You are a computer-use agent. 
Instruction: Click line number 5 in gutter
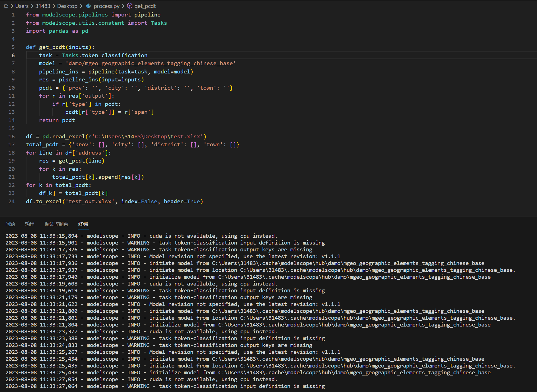tap(13, 47)
